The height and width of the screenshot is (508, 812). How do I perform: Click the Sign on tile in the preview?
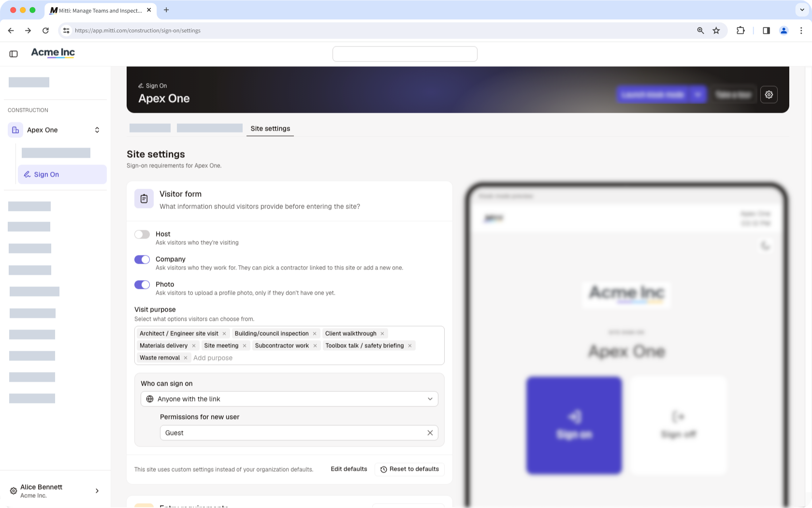(574, 426)
